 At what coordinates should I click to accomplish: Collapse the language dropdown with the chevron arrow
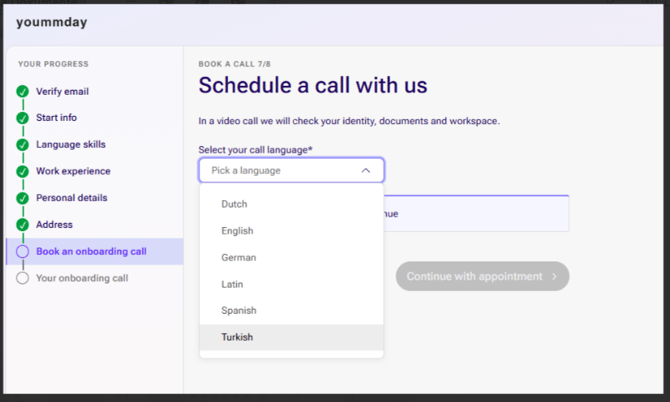[x=366, y=170]
